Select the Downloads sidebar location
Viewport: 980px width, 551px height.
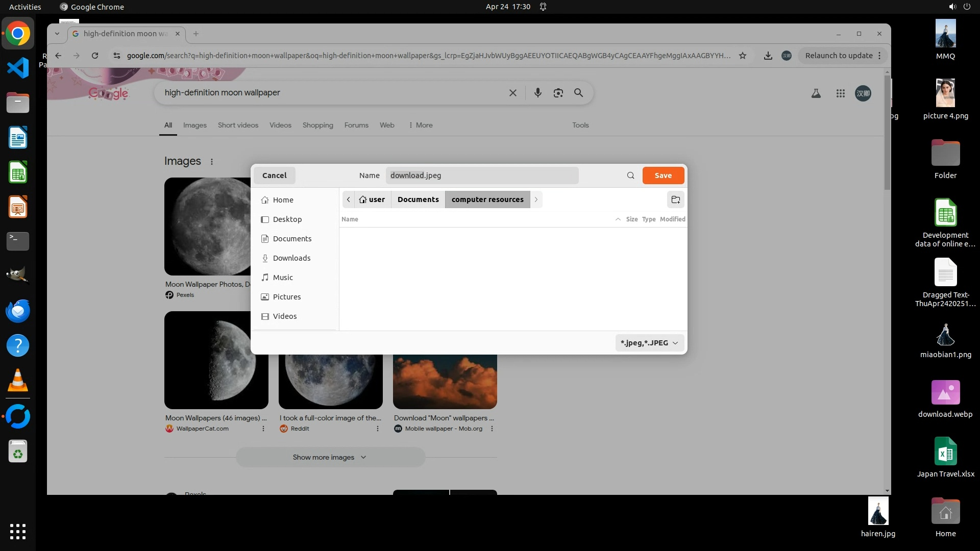[x=291, y=258]
